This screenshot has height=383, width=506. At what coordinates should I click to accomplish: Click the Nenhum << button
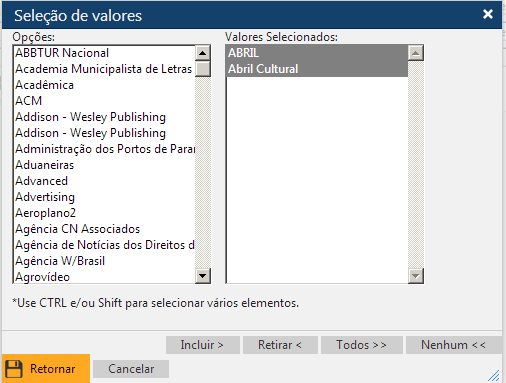point(454,345)
